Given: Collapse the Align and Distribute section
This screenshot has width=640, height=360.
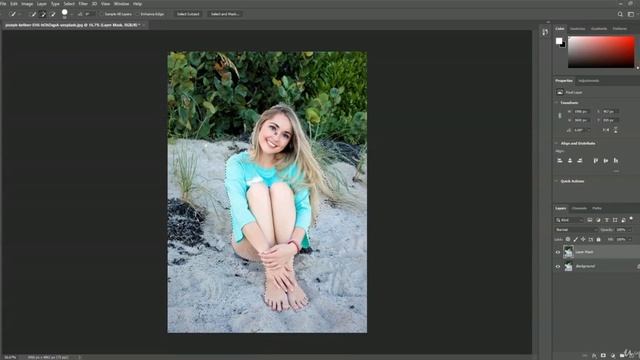Looking at the screenshot, I should tap(556, 143).
